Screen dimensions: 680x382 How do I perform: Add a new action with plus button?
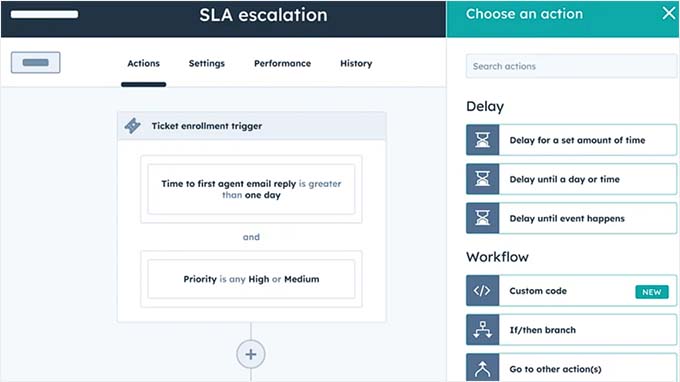tap(251, 354)
